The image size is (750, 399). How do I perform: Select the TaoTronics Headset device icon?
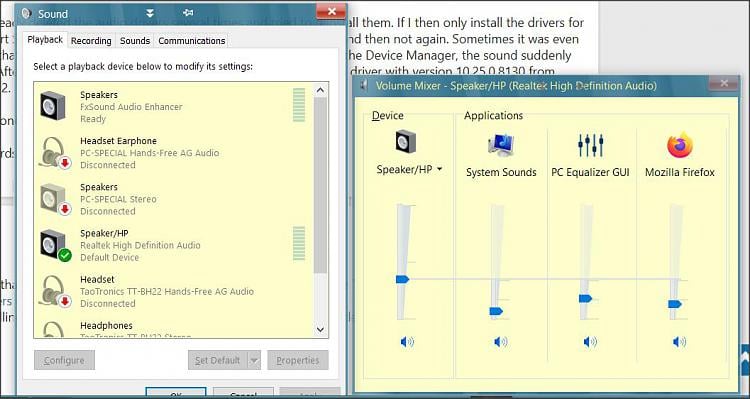click(55, 291)
